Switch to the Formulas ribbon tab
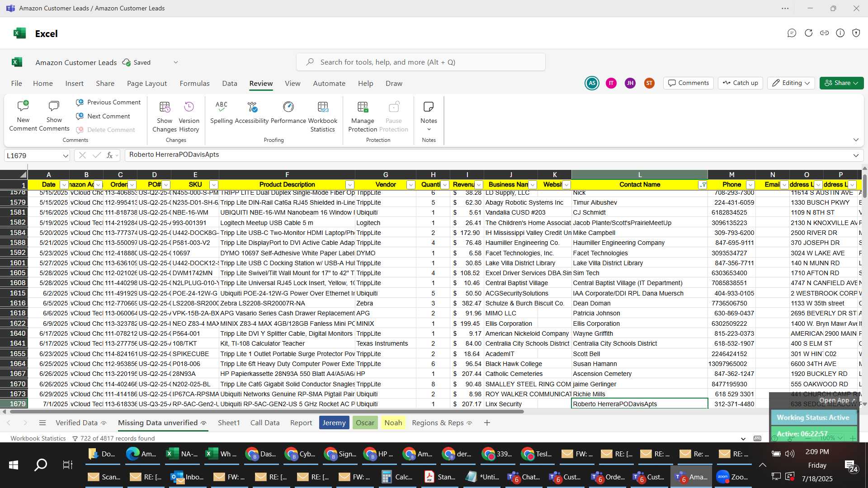Screen dimensions: 868x488 194,84
